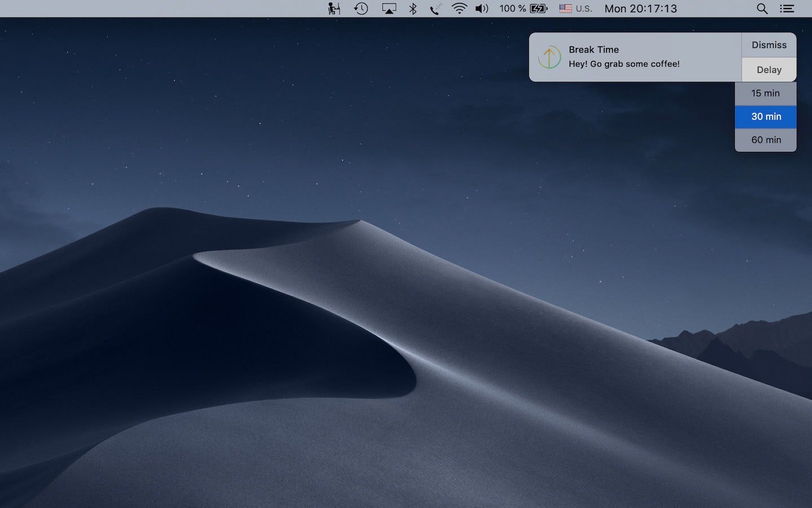Open the Time Machine menu bar icon

pos(361,8)
